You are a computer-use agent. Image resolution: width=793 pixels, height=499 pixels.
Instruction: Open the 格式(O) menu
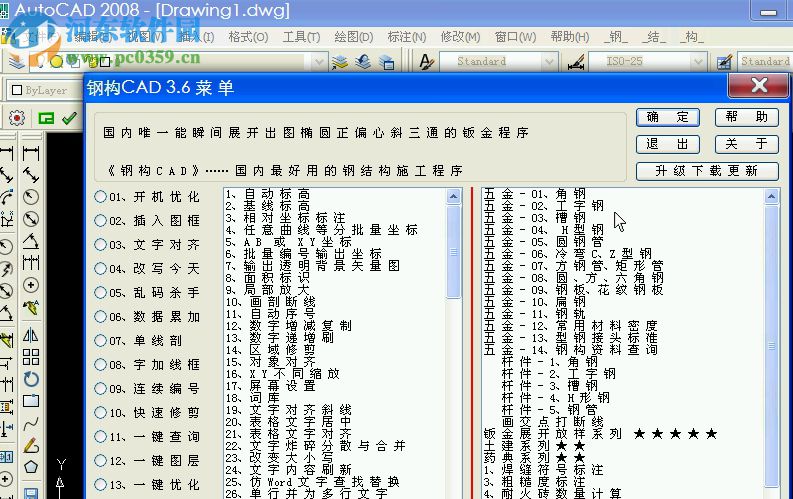point(248,37)
